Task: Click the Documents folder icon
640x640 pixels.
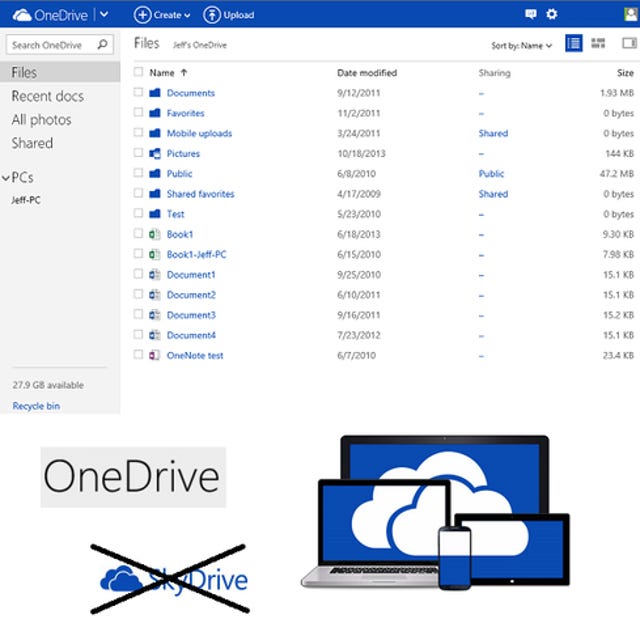Action: (155, 93)
